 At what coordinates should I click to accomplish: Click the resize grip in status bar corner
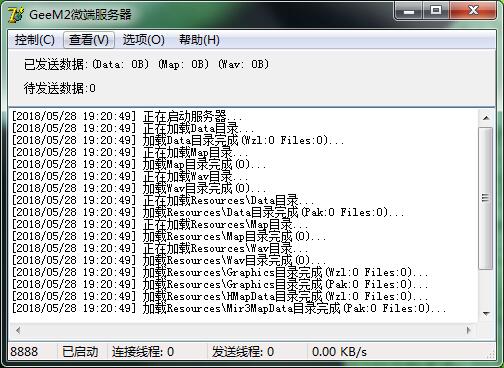[x=491, y=355]
